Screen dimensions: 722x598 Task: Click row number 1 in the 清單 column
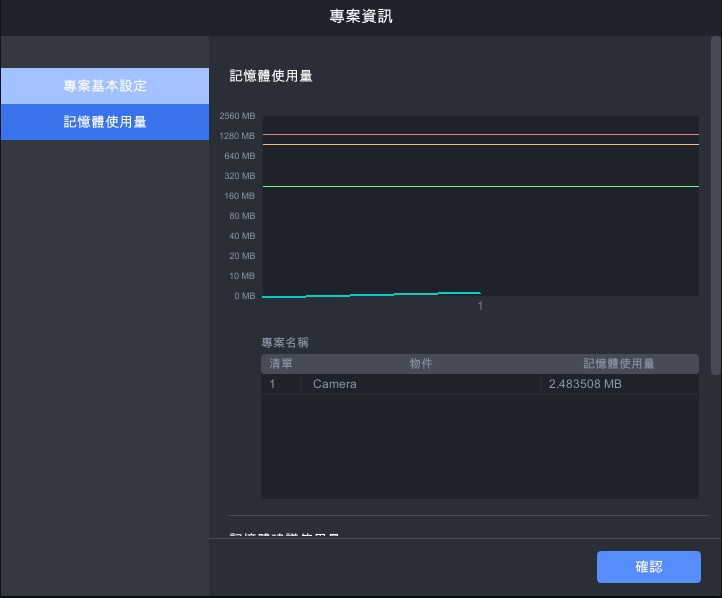pos(272,384)
